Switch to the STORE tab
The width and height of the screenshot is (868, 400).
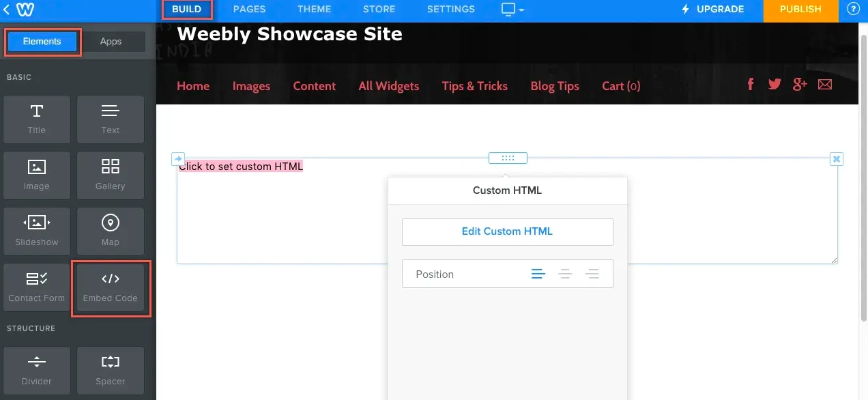point(379,10)
